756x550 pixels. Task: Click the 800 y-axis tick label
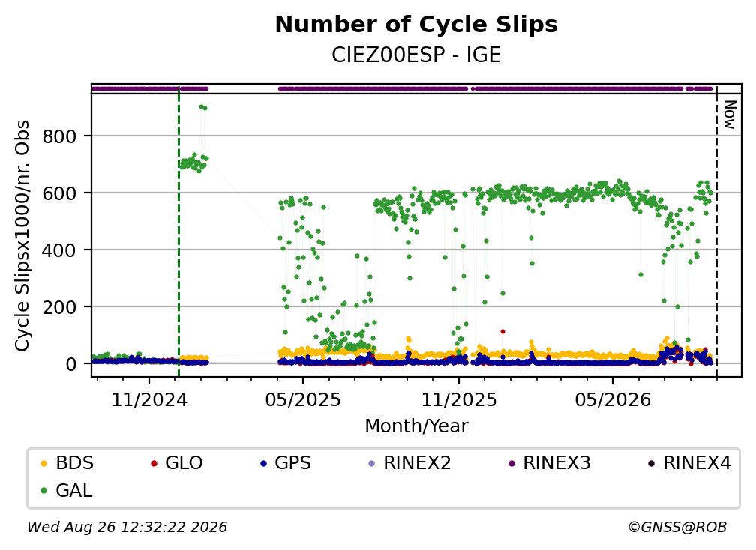coord(59,137)
